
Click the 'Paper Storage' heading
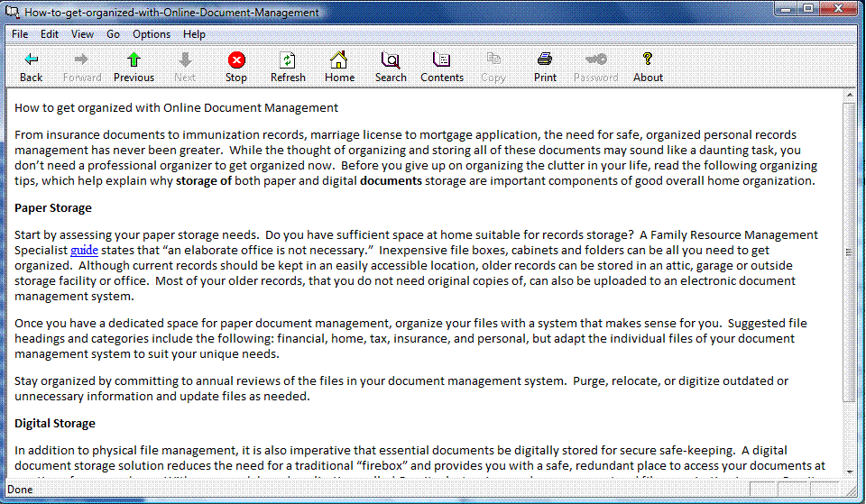tap(53, 208)
